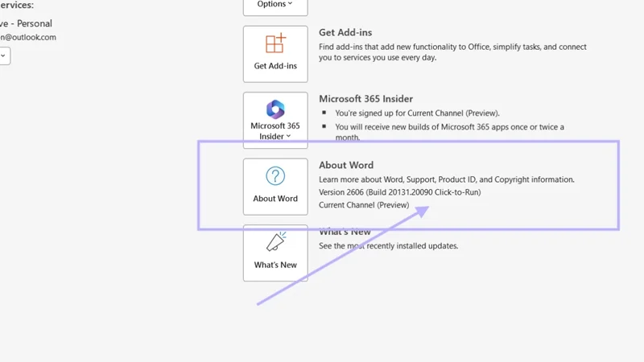The image size is (644, 362).
Task: Click 'You're signed up for Current Channel (Preview).' bullet
Action: 417,113
